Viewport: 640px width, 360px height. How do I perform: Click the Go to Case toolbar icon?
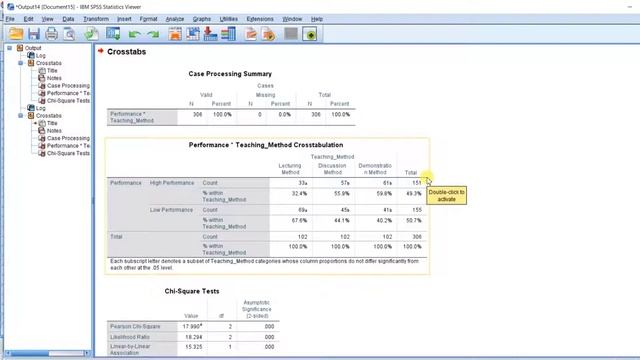click(x=193, y=34)
